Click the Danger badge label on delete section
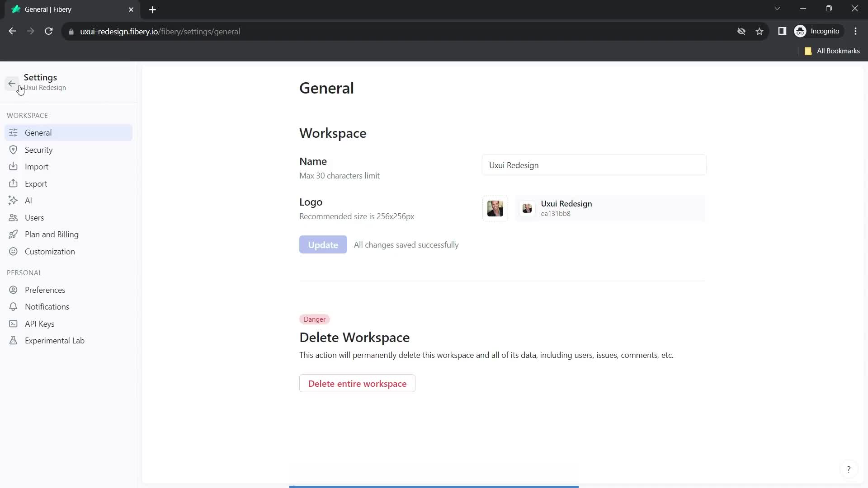868x488 pixels. point(315,319)
